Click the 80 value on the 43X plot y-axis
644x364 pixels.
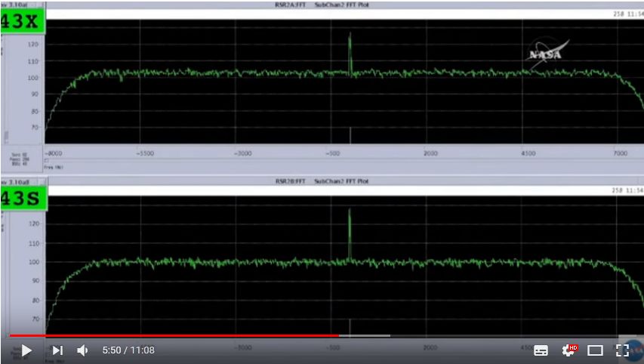(35, 111)
